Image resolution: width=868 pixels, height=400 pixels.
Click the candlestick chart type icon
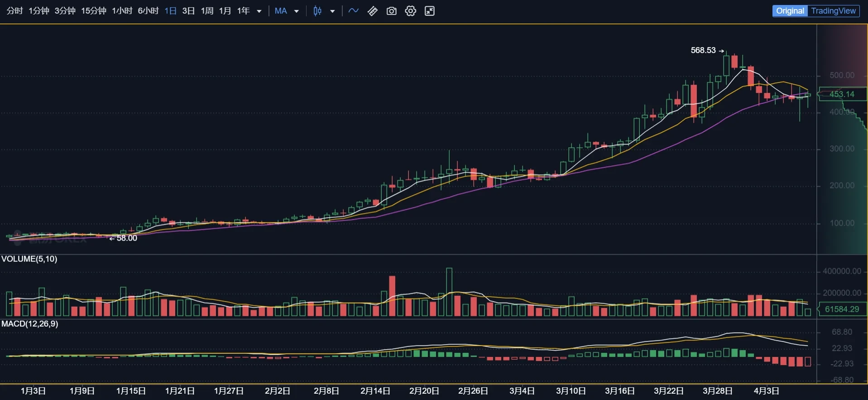click(317, 11)
